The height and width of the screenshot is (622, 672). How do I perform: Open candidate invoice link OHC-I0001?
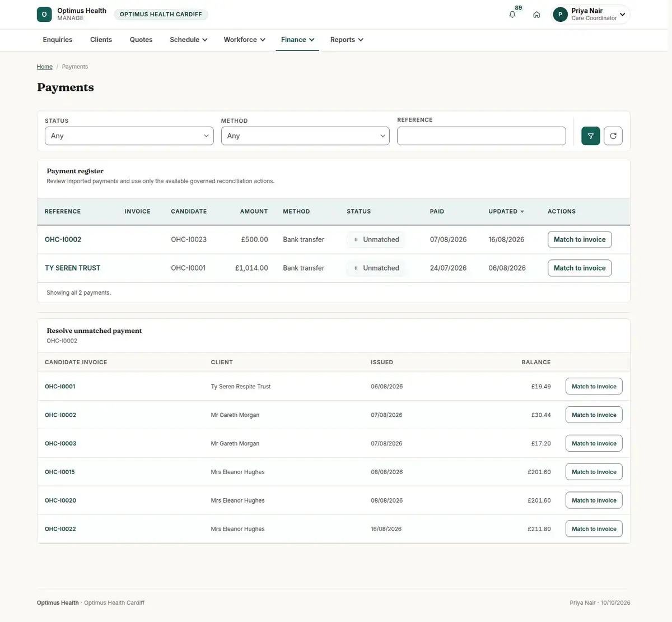60,387
